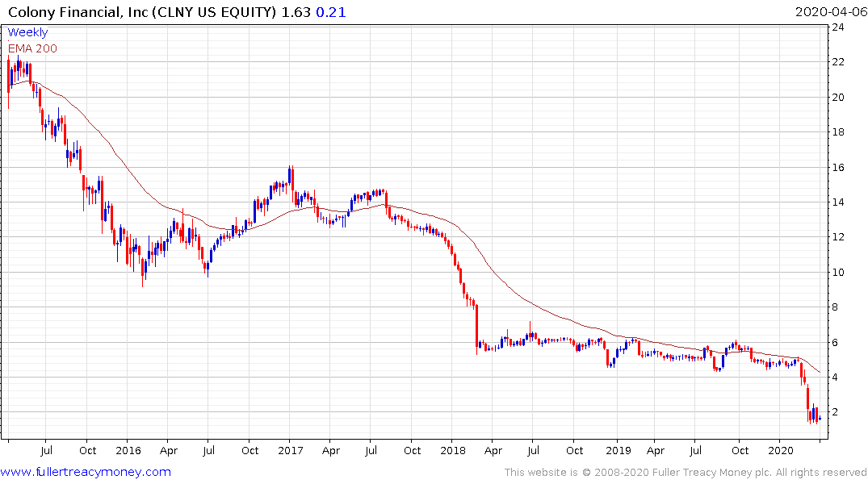868x484 pixels.
Task: Click the 4 y-axis label
Action: click(x=835, y=378)
